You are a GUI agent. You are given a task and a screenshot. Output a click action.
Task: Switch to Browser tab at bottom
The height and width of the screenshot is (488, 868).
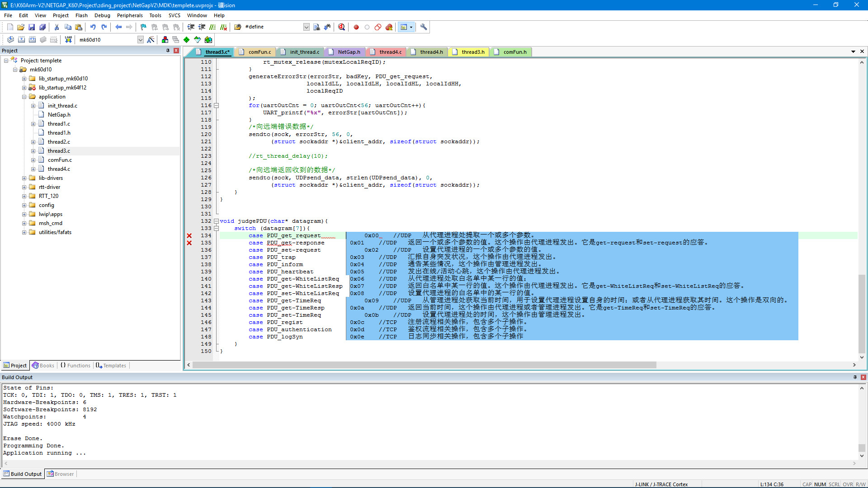[x=61, y=474]
